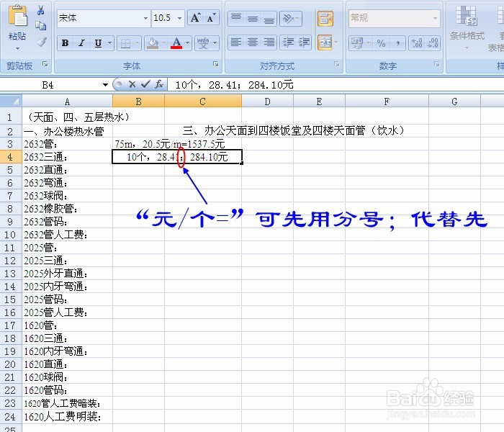The height and width of the screenshot is (432, 504).
Task: Open font name dropdown 宋体
Action: [x=145, y=18]
